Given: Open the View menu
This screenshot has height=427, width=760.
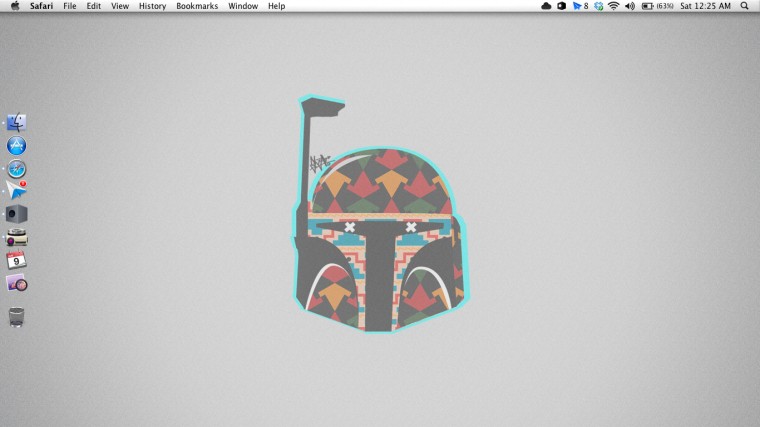Looking at the screenshot, I should pos(120,6).
